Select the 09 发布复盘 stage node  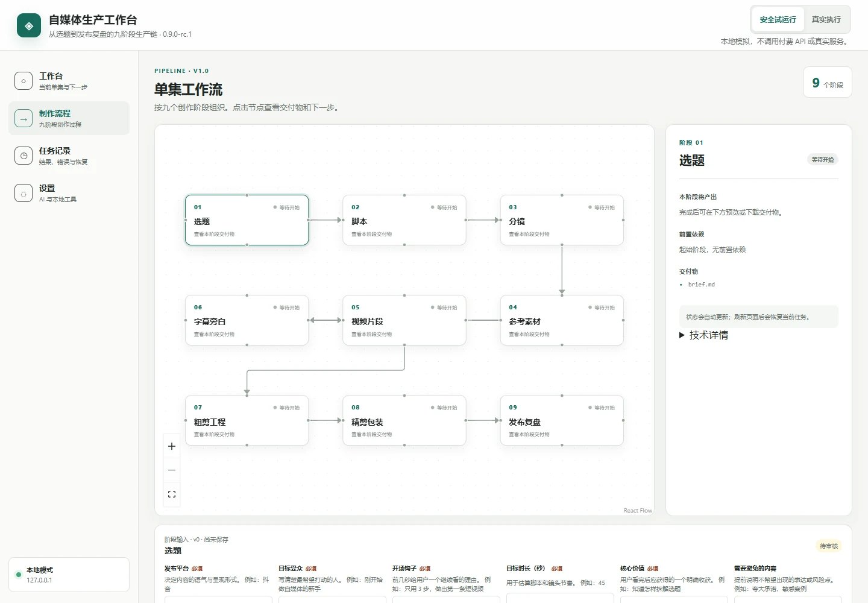pyautogui.click(x=562, y=420)
